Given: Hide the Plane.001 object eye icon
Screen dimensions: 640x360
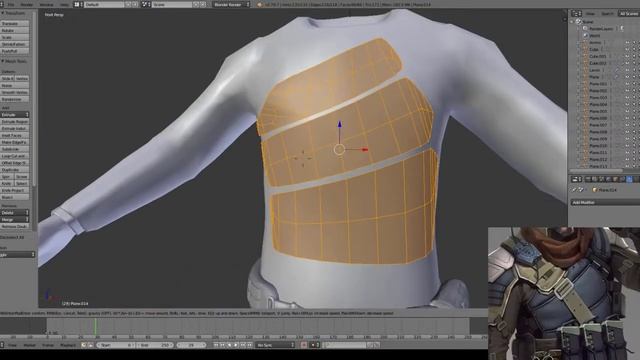Looking at the screenshot, I should [x=627, y=84].
